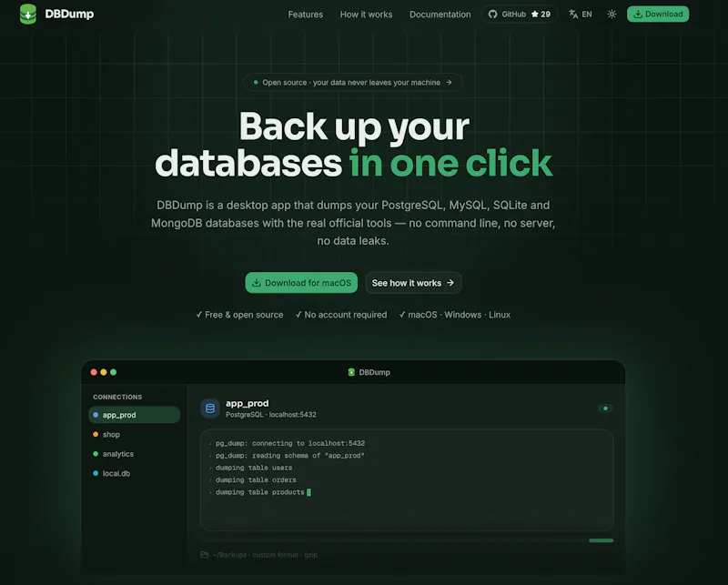Click the 'reading schema of app_prod' log line
728x585 pixels.
point(289,456)
